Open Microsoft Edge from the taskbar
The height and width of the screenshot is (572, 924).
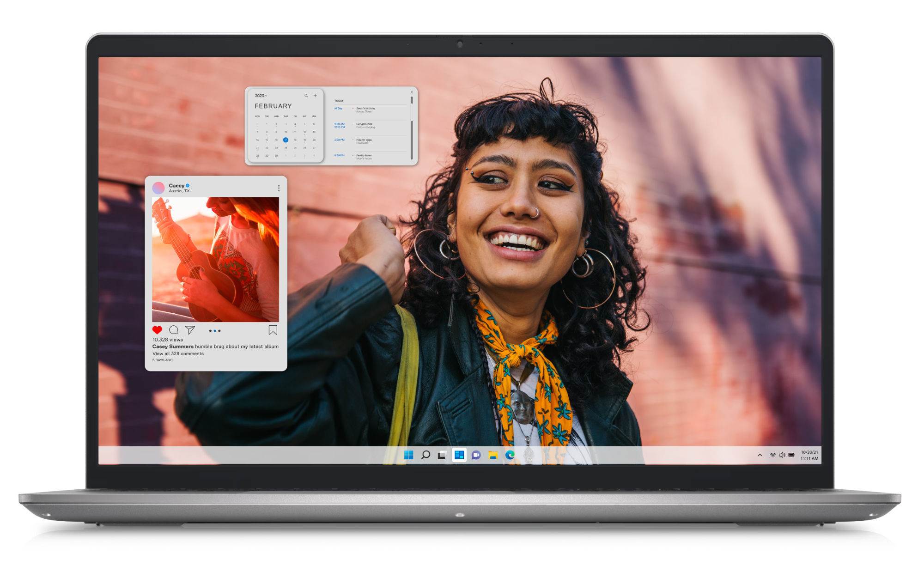[x=510, y=455]
